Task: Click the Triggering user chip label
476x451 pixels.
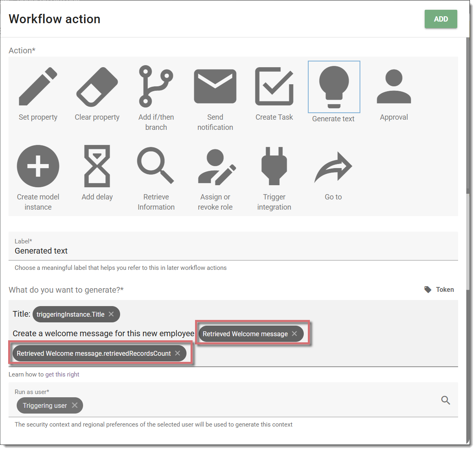Action: click(x=45, y=405)
